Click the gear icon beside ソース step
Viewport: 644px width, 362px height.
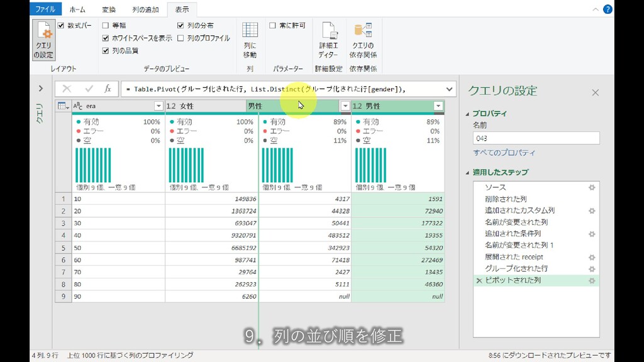tap(591, 188)
